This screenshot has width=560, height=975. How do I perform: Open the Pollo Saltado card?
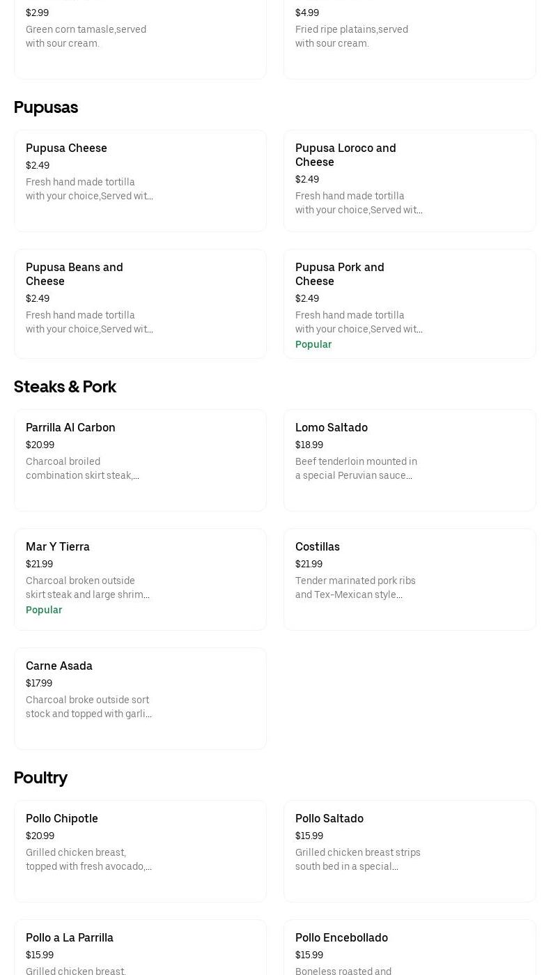(409, 851)
